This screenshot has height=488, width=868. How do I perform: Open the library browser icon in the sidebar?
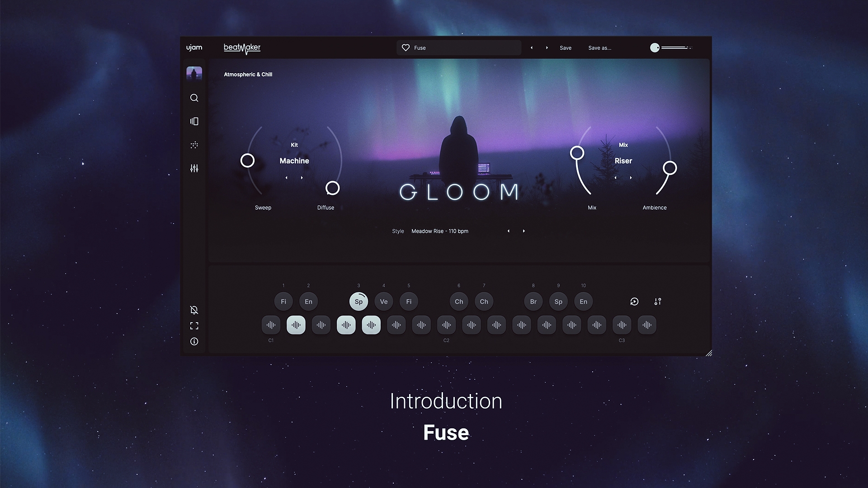pyautogui.click(x=194, y=121)
